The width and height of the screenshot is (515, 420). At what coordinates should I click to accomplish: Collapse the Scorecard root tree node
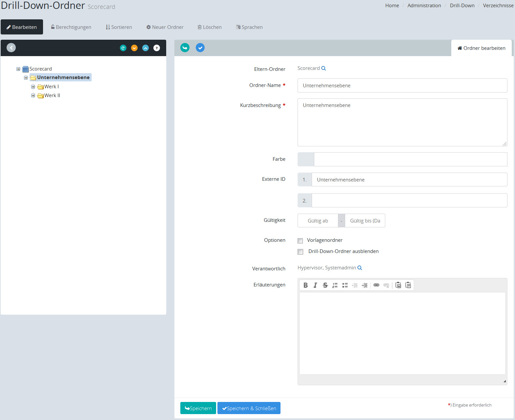[x=18, y=69]
